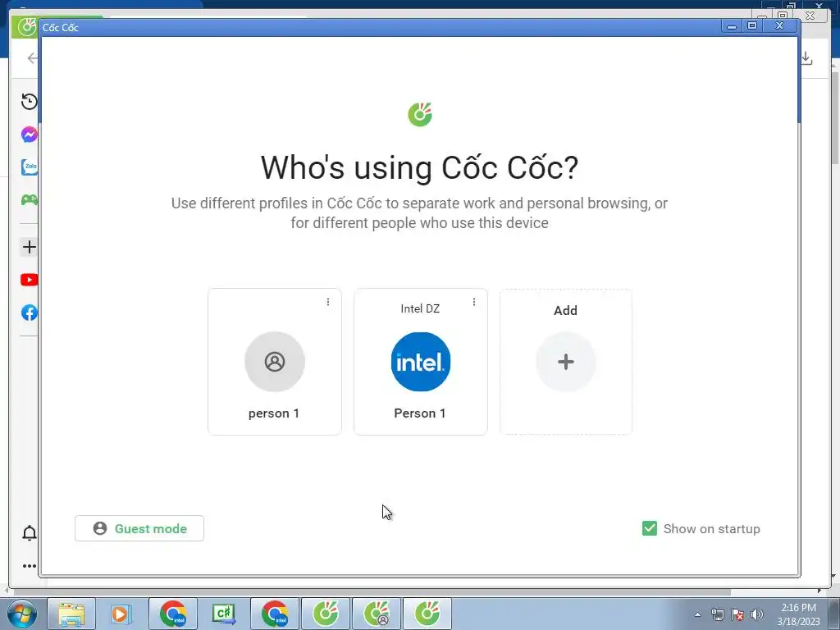Click the "Person 1" label under Intel avatar
The width and height of the screenshot is (840, 630).
click(420, 413)
